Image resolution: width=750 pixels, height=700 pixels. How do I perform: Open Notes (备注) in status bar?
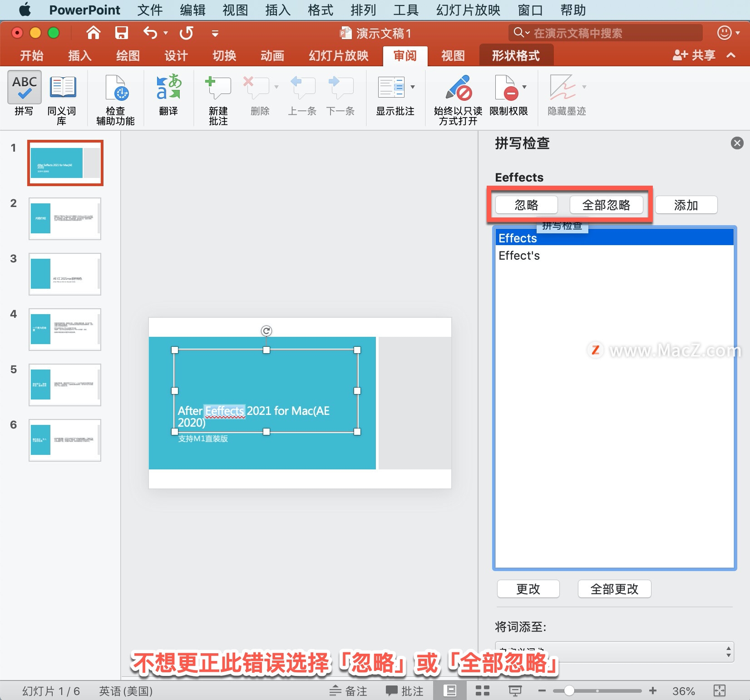click(x=348, y=691)
